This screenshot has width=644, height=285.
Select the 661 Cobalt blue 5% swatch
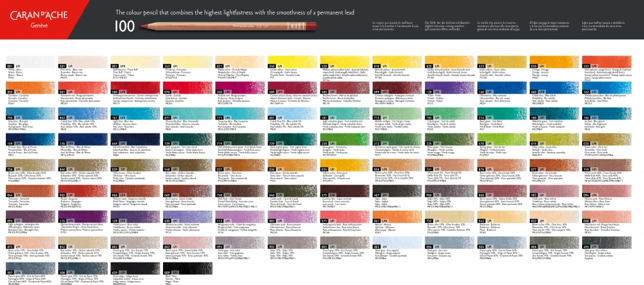pos(293,113)
